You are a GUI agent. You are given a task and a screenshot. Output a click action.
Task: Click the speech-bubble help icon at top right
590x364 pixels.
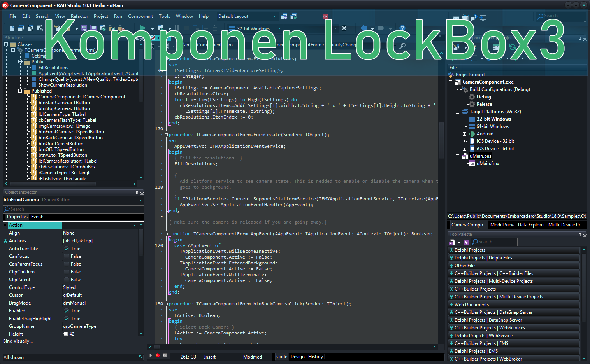(x=474, y=18)
